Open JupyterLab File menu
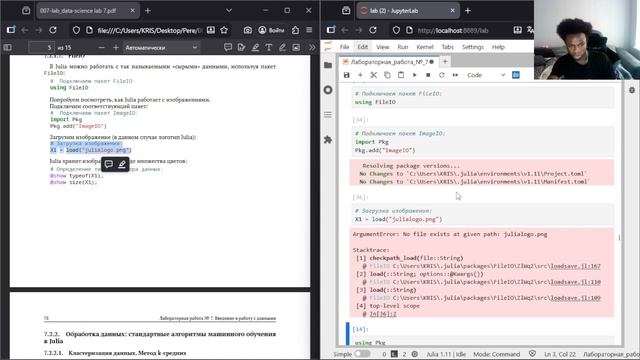This screenshot has width=640, height=360. pyautogui.click(x=344, y=47)
